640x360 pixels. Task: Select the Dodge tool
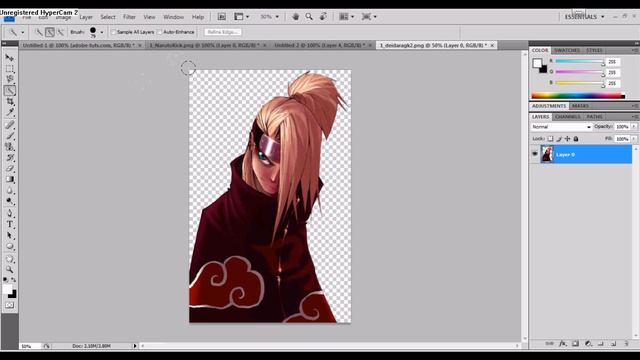tap(9, 201)
